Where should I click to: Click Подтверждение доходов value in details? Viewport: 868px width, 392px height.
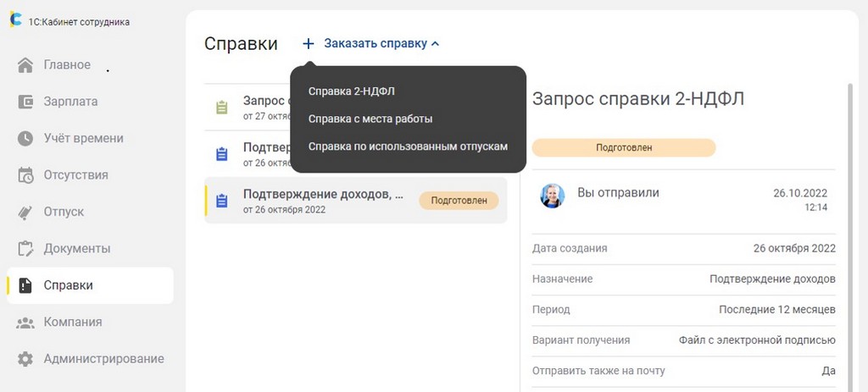coord(773,279)
